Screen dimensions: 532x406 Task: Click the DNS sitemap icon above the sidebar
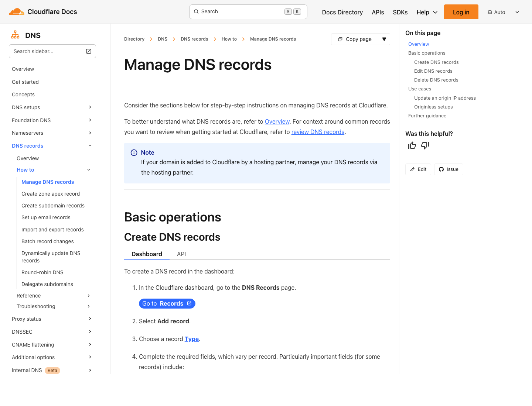coord(15,34)
